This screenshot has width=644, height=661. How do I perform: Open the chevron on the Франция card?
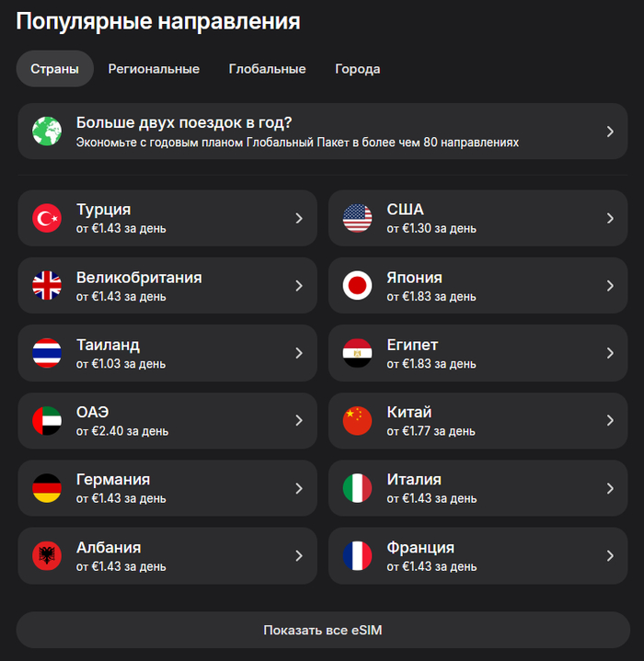point(610,555)
